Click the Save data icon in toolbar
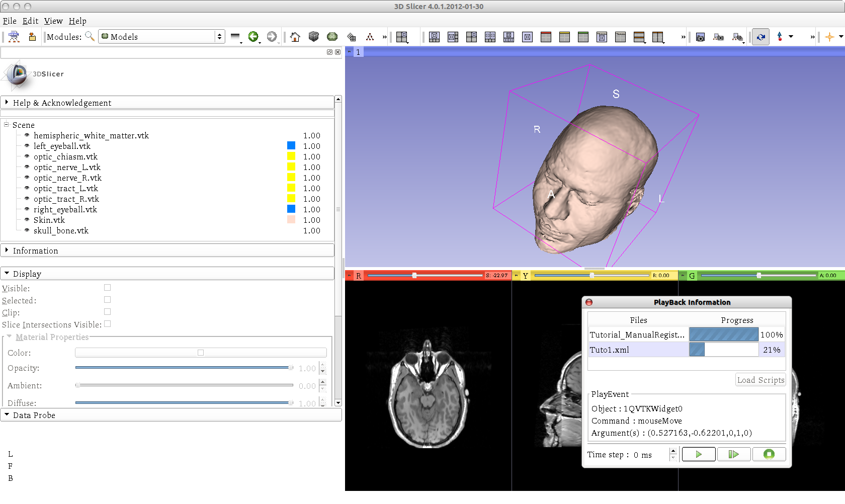 pyautogui.click(x=32, y=37)
